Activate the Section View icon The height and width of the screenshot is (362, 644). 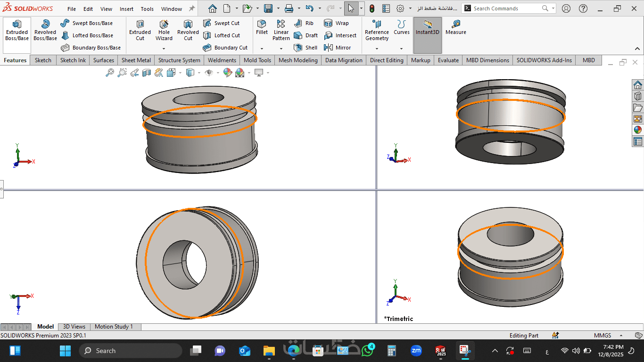[147, 73]
